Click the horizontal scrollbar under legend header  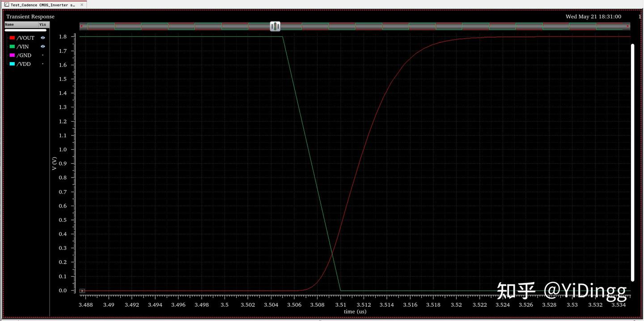(x=25, y=30)
